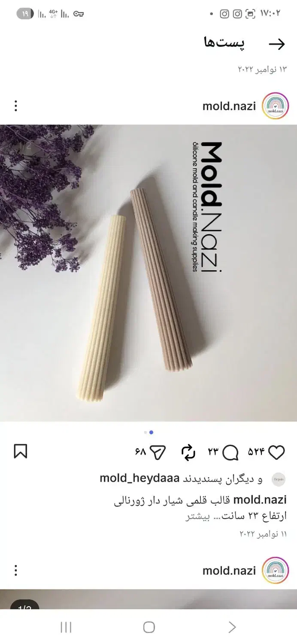
Task: Open three-dot menu of second mold.nazi post
Action: (x=16, y=570)
